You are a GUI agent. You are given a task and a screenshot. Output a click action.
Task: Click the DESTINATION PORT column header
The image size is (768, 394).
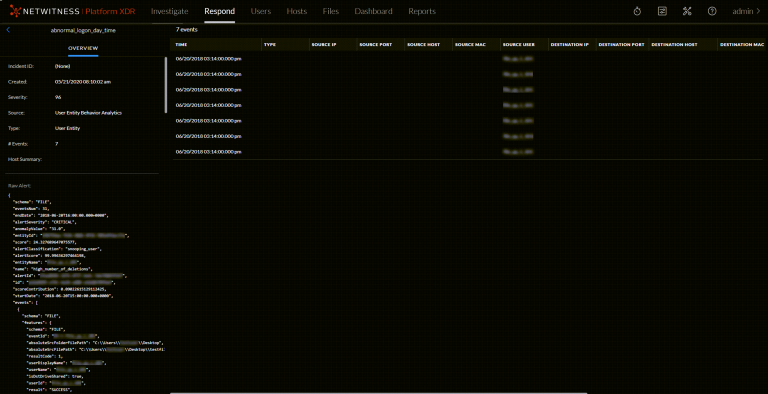click(621, 45)
